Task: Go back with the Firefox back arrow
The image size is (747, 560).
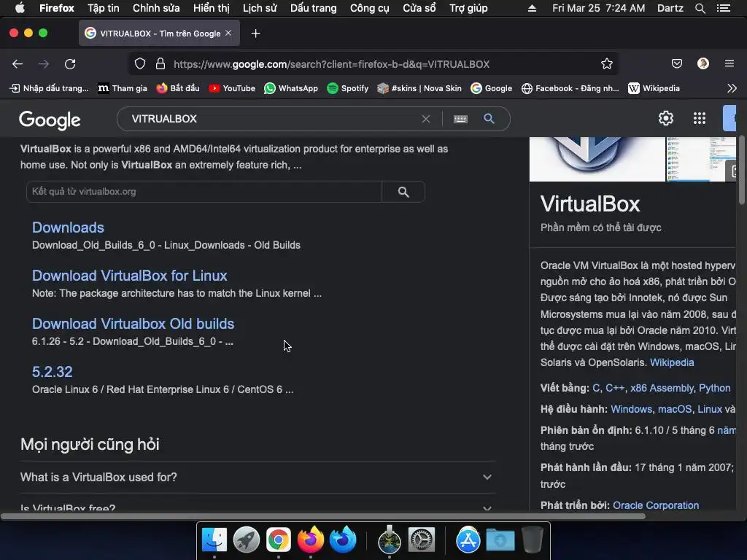Action: click(18, 64)
